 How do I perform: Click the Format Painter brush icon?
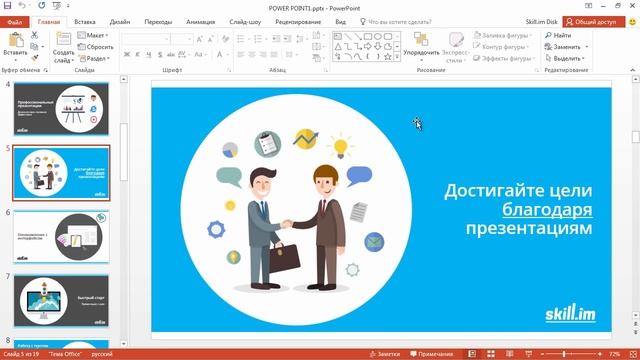click(x=35, y=58)
